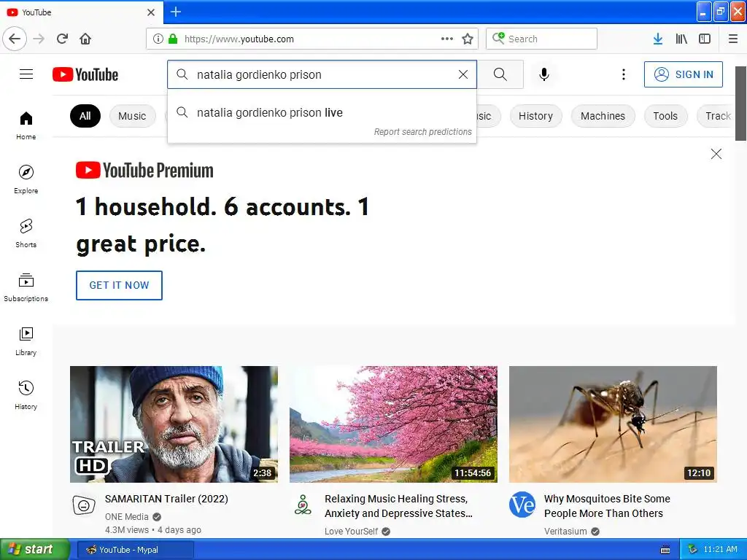The image size is (747, 560).
Task: Select the YouTube - Mypal taskbar item
Action: click(x=135, y=550)
